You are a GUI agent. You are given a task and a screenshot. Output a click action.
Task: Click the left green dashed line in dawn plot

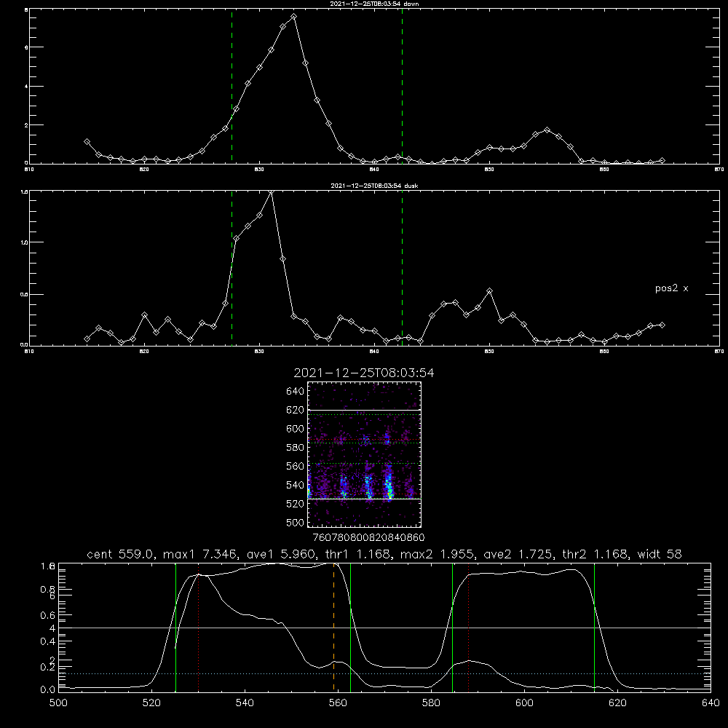click(232, 86)
